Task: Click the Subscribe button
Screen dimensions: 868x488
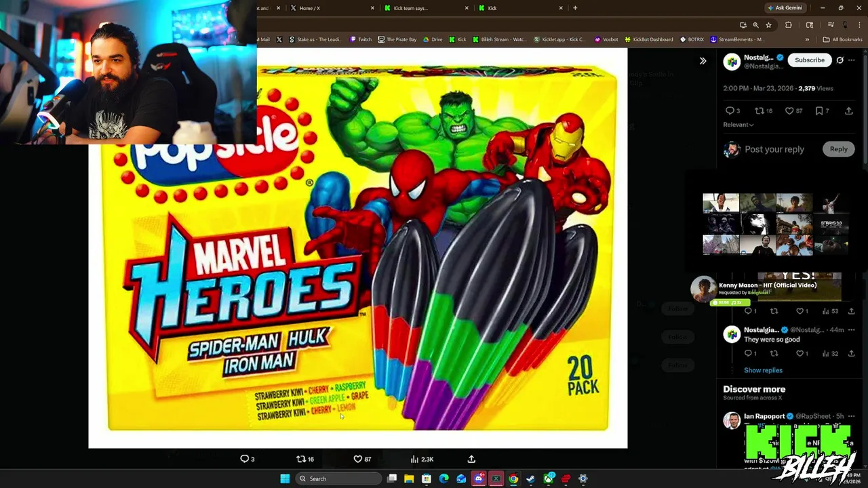Action: coord(810,60)
